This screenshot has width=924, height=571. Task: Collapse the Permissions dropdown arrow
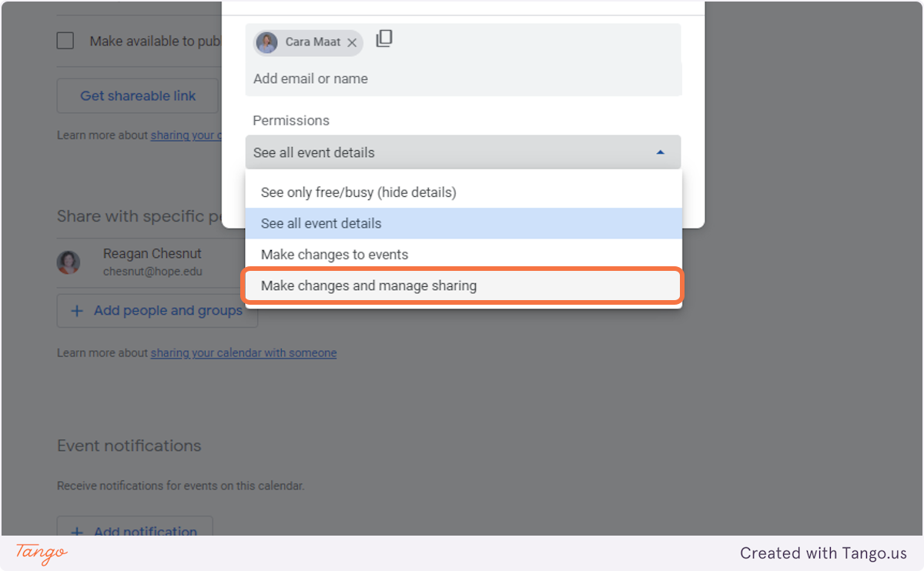660,152
